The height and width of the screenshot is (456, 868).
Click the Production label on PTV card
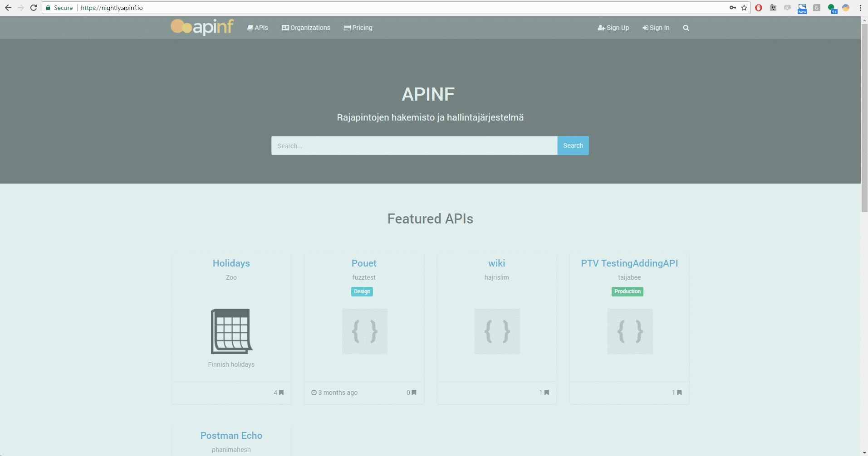pyautogui.click(x=628, y=291)
